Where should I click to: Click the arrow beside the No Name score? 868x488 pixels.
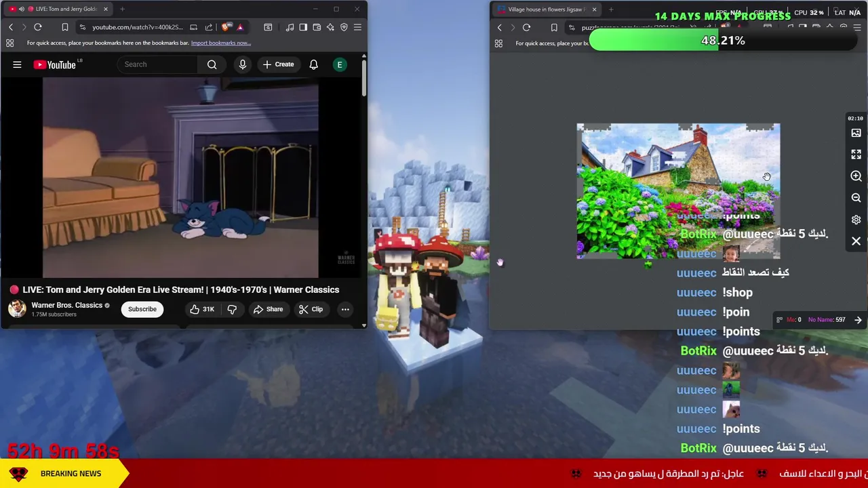[858, 320]
